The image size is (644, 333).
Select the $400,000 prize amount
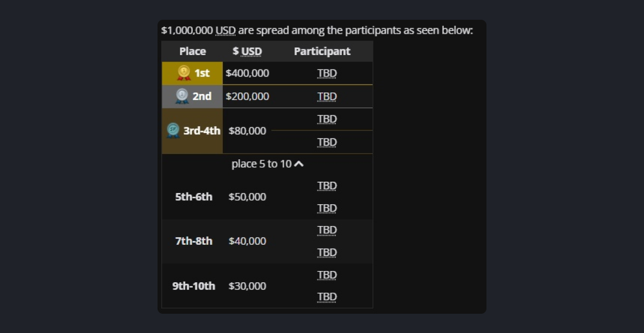point(247,73)
